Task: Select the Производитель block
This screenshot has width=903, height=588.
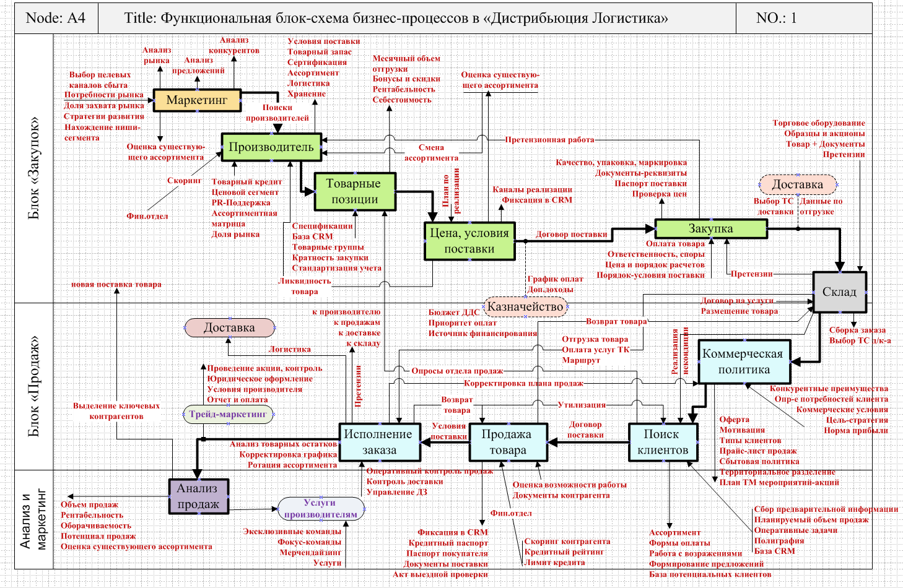Action: click(271, 147)
